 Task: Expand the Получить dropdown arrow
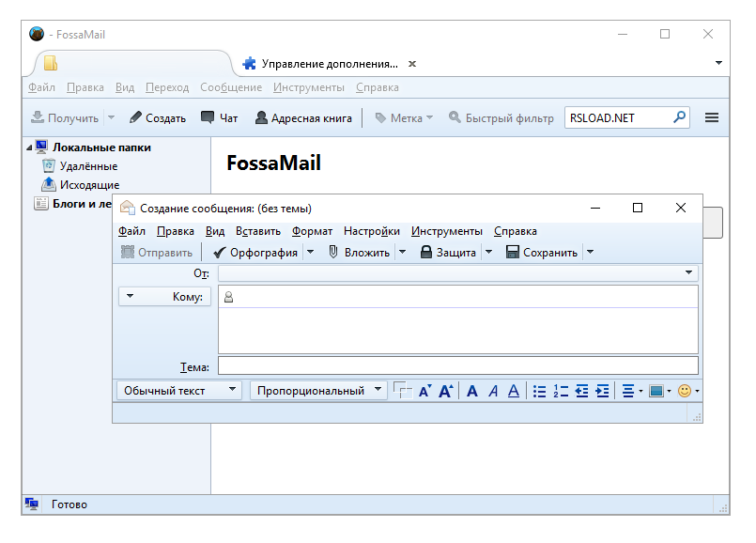111,117
